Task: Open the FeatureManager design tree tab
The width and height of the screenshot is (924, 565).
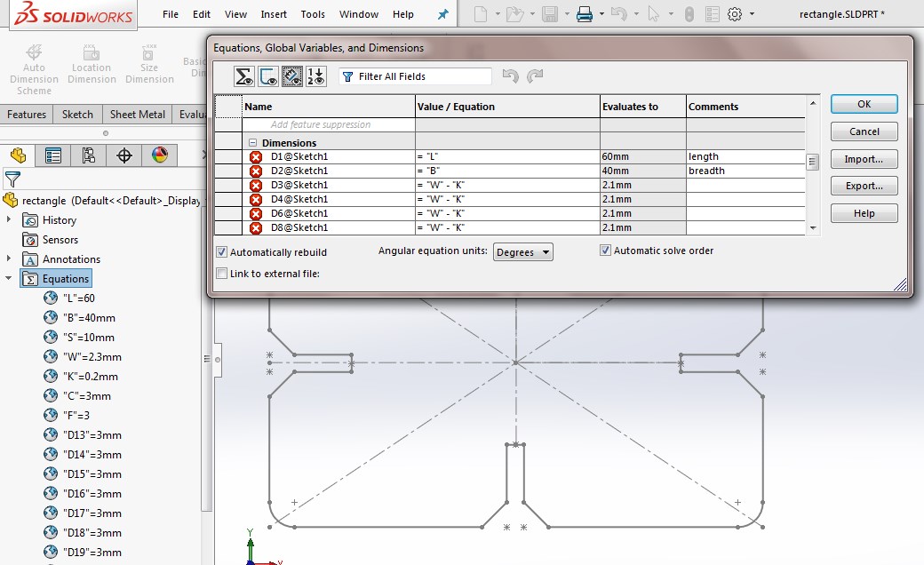Action: pyautogui.click(x=18, y=155)
